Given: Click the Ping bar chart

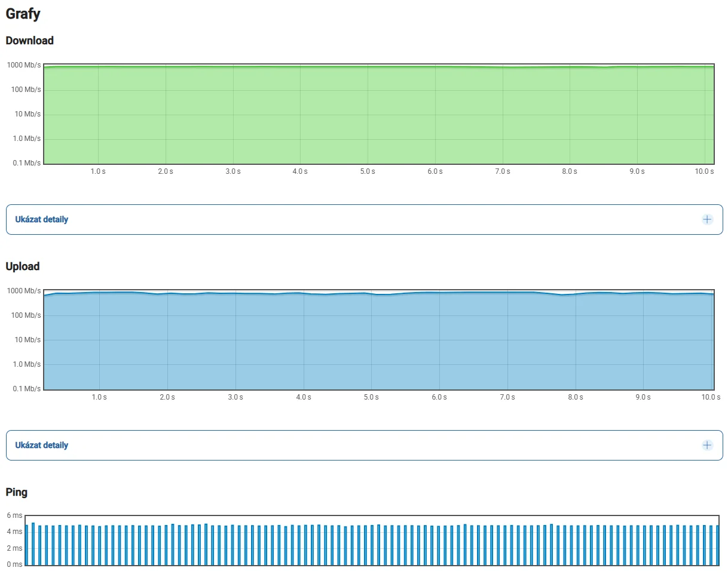Looking at the screenshot, I should 371,540.
